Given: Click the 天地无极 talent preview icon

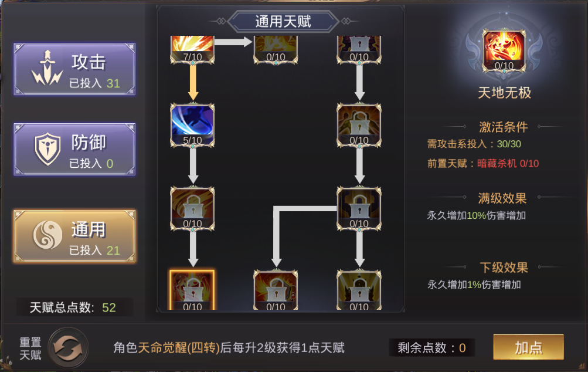Looking at the screenshot, I should pyautogui.click(x=504, y=50).
